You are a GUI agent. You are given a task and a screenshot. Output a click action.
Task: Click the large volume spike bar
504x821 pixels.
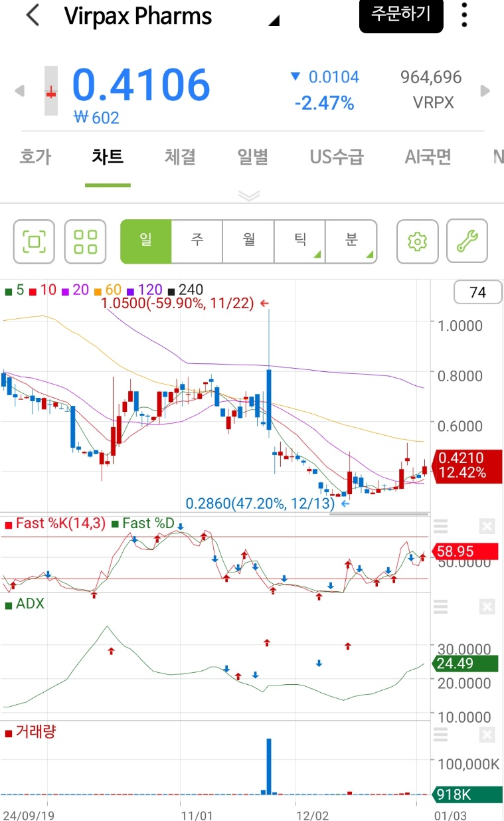tap(269, 766)
